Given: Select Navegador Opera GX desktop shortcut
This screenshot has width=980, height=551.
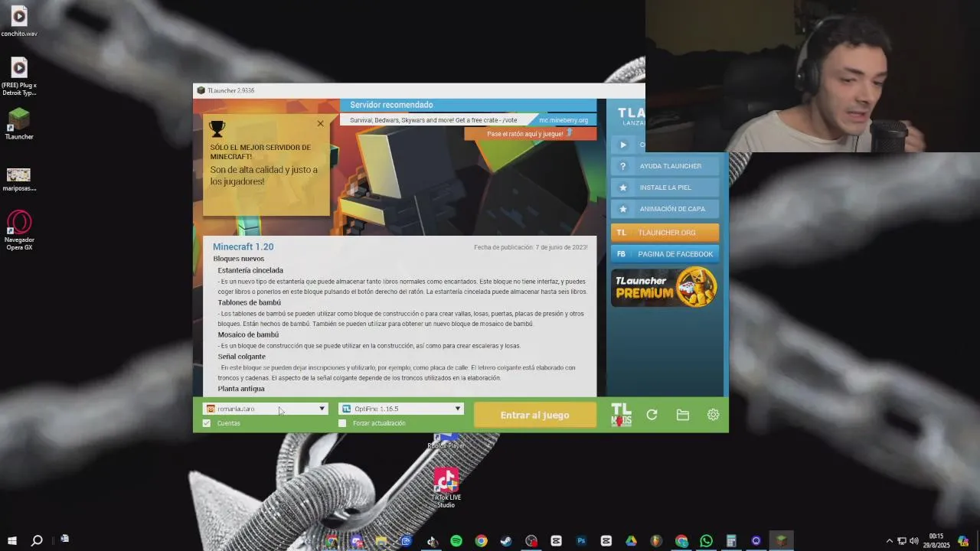Looking at the screenshot, I should pyautogui.click(x=19, y=230).
